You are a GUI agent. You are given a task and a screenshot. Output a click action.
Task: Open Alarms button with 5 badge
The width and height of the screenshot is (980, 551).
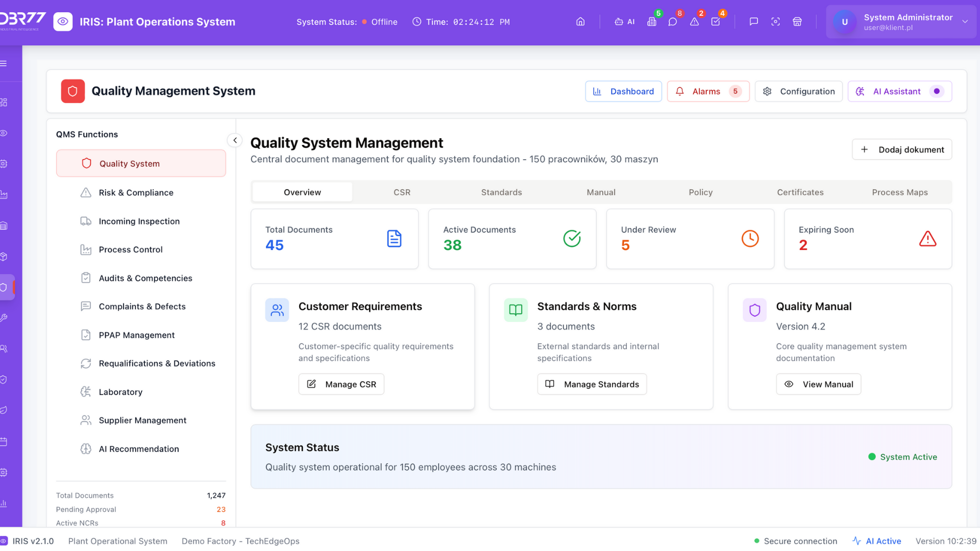coord(708,91)
